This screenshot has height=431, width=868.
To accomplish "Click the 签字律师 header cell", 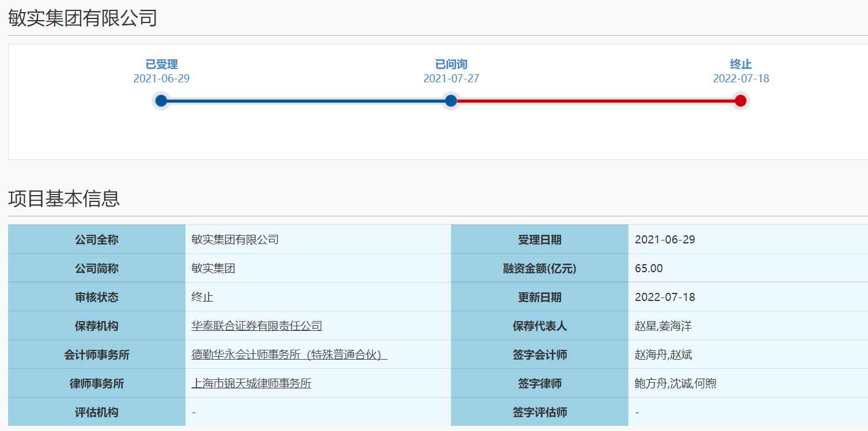I will point(540,383).
